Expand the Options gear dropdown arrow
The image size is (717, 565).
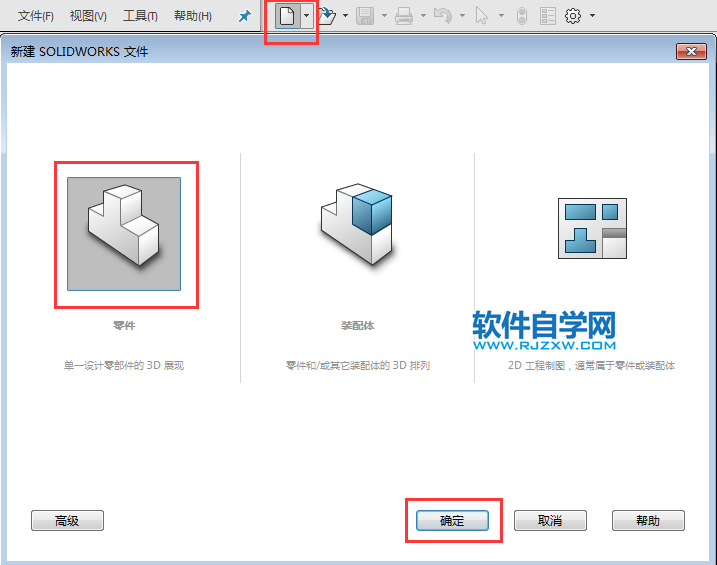(593, 16)
